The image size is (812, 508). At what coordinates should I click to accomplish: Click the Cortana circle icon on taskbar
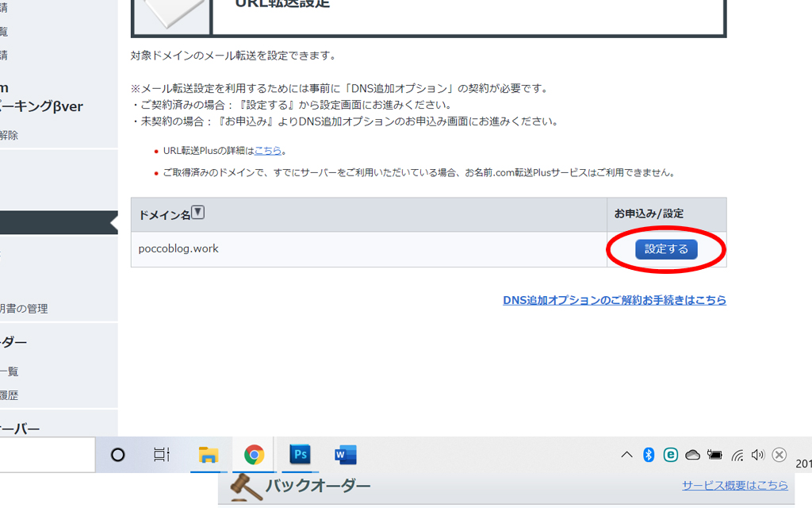click(x=117, y=455)
